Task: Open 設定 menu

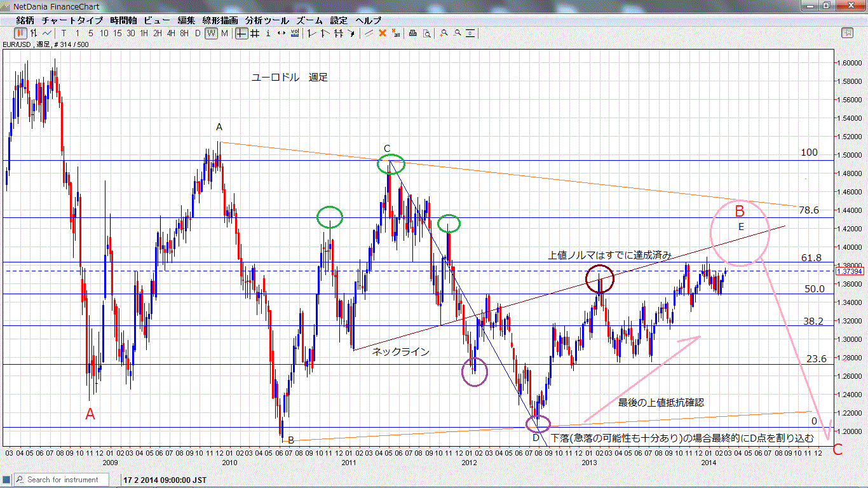Action: coord(339,20)
